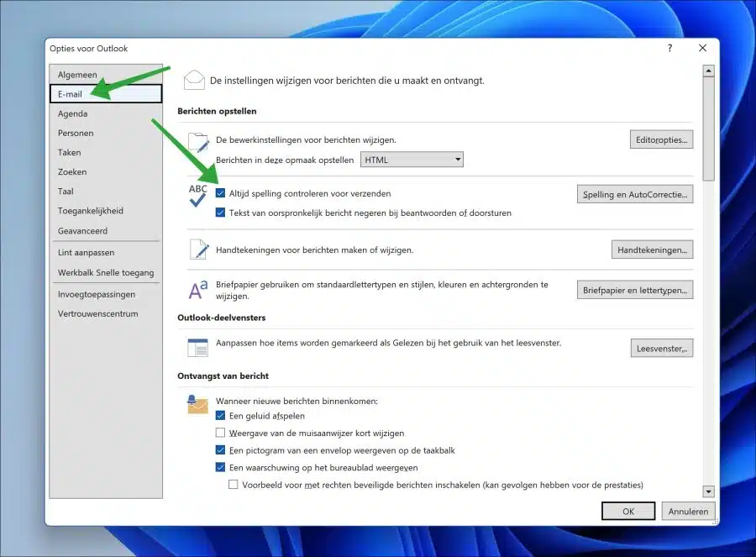
Task: Open the HTML message format dropdown
Action: pos(412,160)
